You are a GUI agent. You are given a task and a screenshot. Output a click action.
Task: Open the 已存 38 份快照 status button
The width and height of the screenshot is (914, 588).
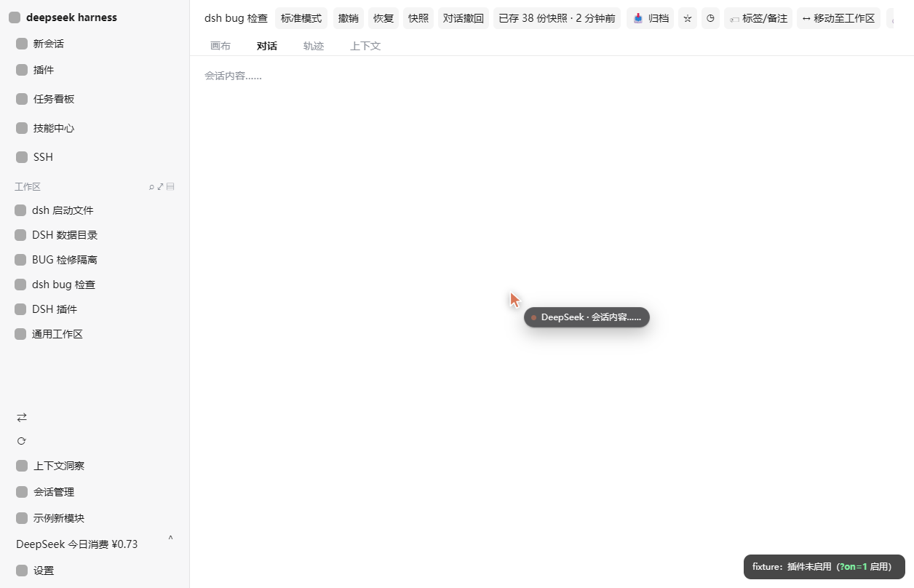pos(557,18)
